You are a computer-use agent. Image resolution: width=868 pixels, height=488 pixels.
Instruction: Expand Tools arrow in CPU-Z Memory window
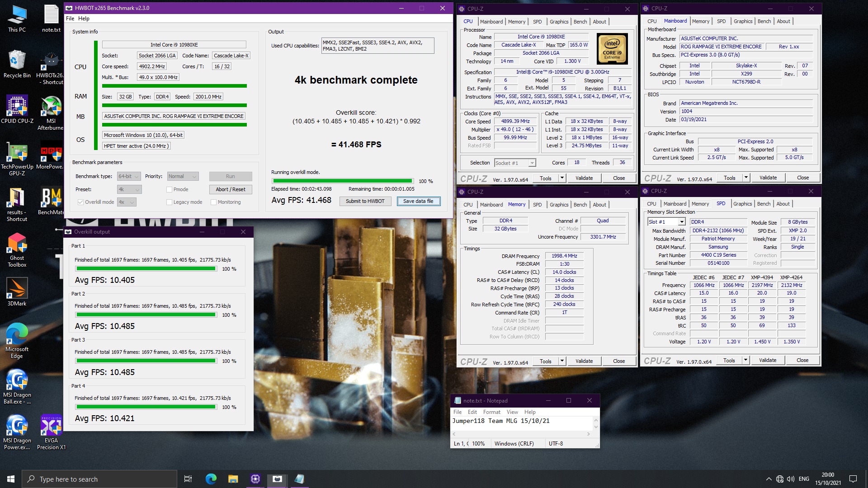coord(562,361)
